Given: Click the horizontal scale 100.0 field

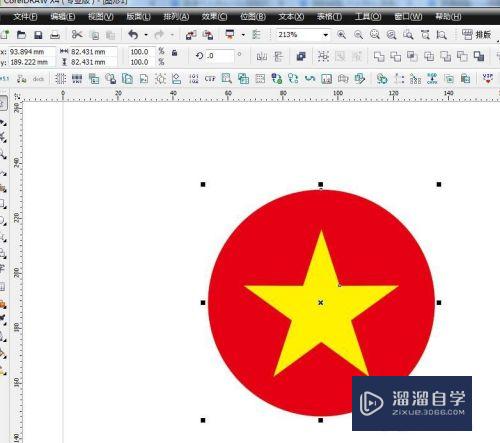Looking at the screenshot, I should point(142,52).
